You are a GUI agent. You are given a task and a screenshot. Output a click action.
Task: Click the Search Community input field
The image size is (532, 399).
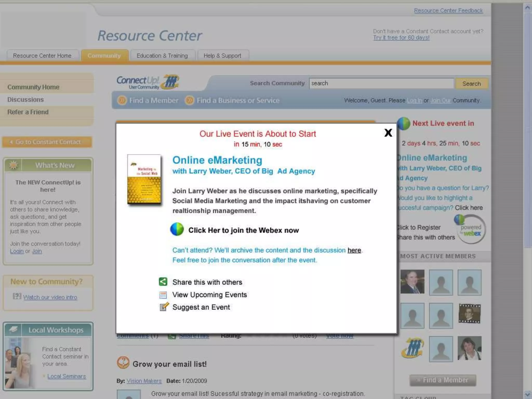381,83
